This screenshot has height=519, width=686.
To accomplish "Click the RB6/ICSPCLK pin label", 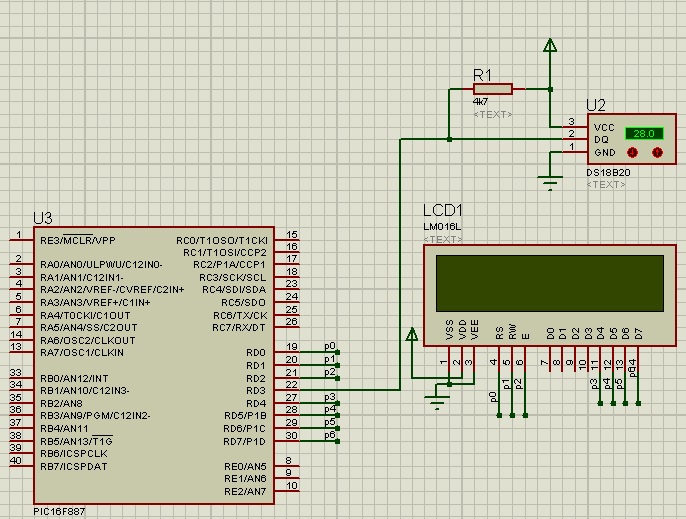I will coord(74,454).
